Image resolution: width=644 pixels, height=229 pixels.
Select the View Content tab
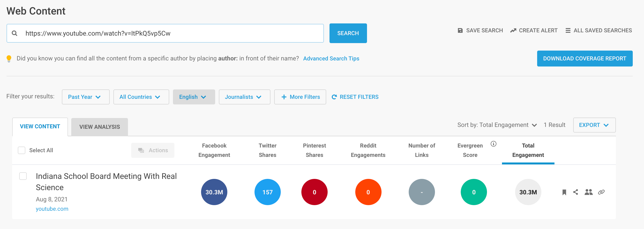click(x=40, y=126)
